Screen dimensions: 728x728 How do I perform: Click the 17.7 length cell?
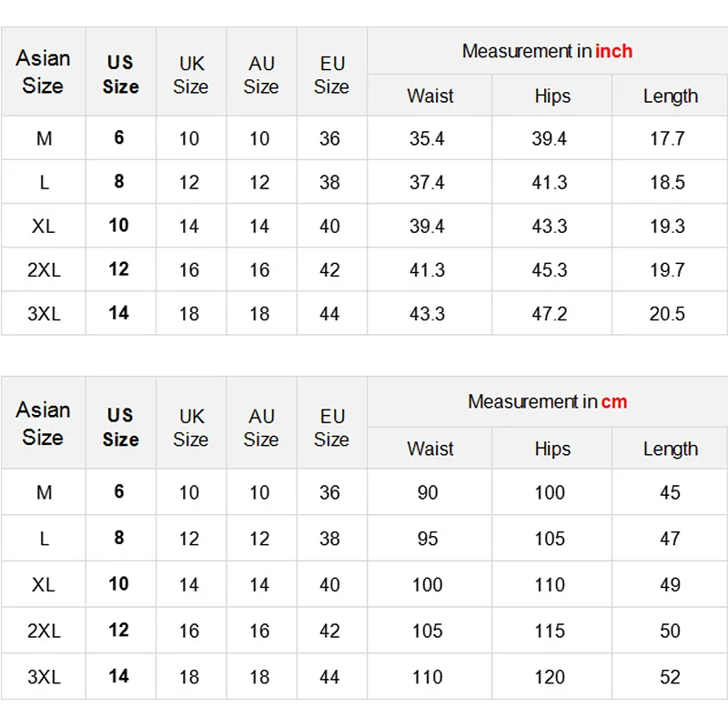pos(667,139)
